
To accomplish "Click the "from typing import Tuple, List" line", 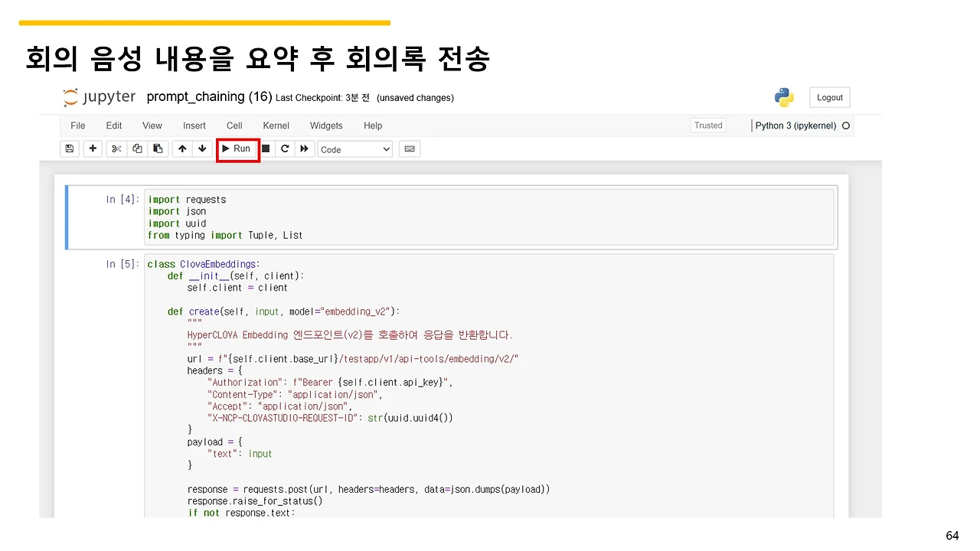I will click(225, 235).
